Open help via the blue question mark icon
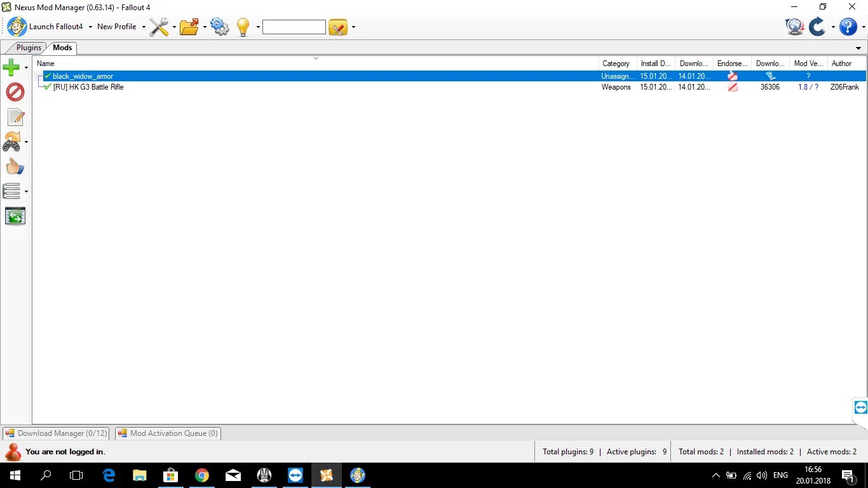This screenshot has width=868, height=488. 848,27
